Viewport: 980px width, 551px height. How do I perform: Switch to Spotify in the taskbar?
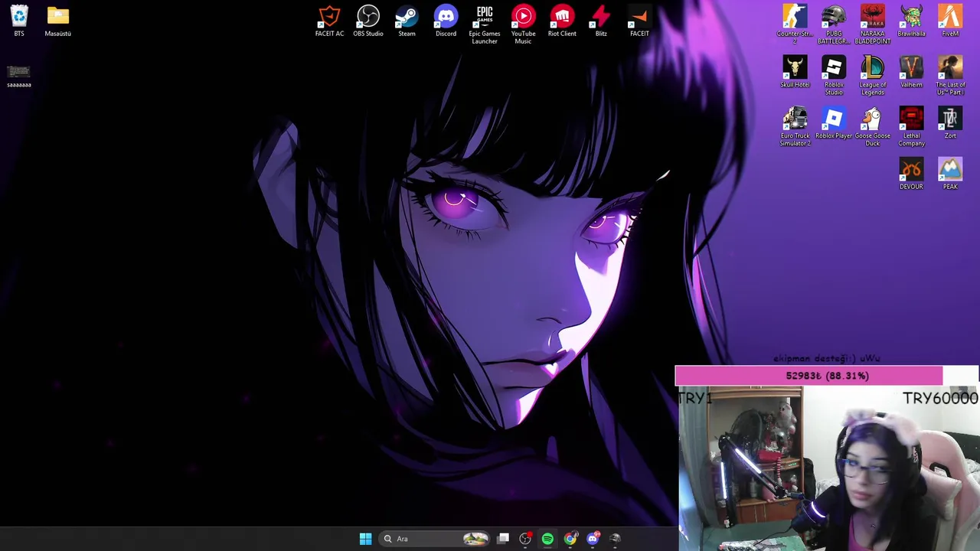547,539
